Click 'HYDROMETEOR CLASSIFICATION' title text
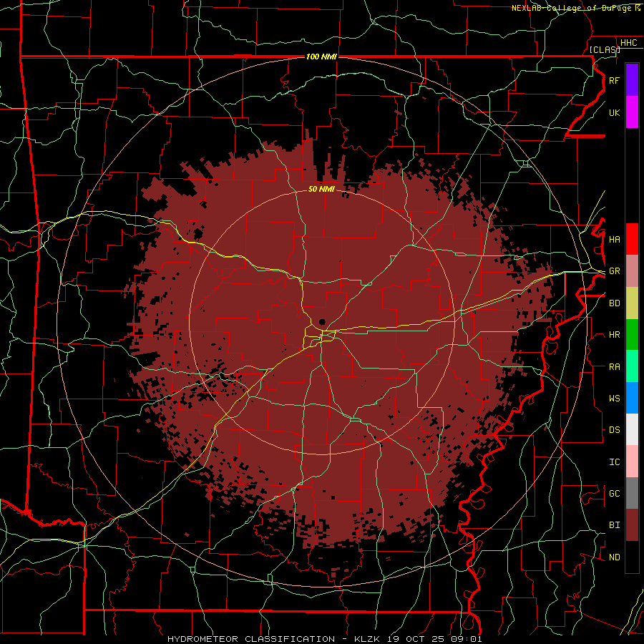The width and height of the screenshot is (644, 644). [251, 639]
